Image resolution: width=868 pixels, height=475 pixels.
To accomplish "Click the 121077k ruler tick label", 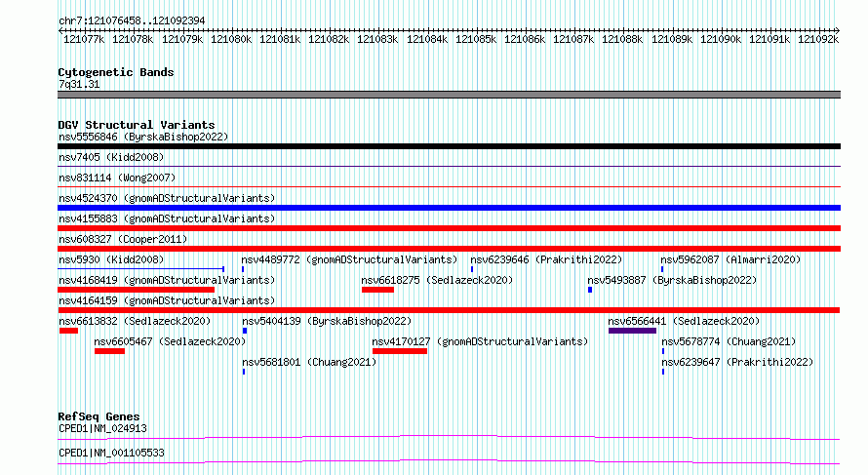I will click(x=84, y=39).
